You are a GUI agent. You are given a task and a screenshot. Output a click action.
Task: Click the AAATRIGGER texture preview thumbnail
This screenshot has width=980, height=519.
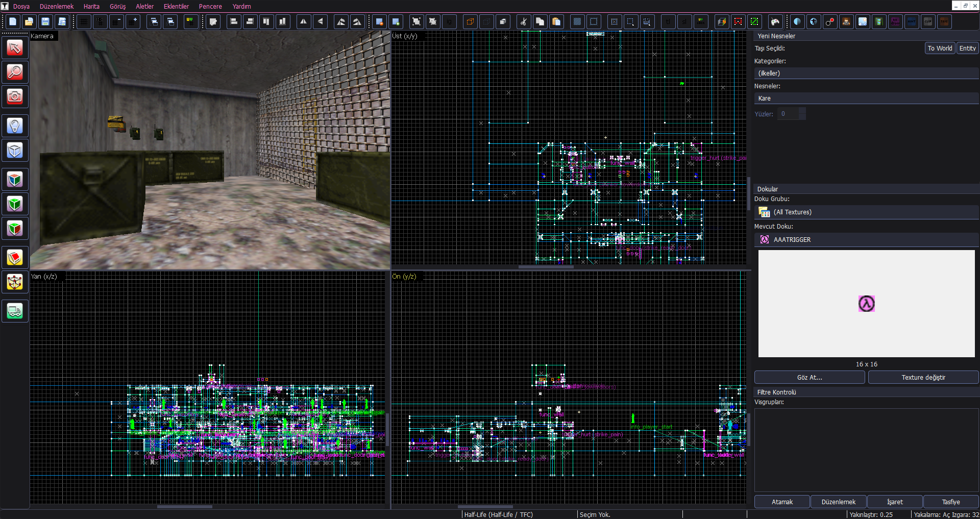coord(866,304)
